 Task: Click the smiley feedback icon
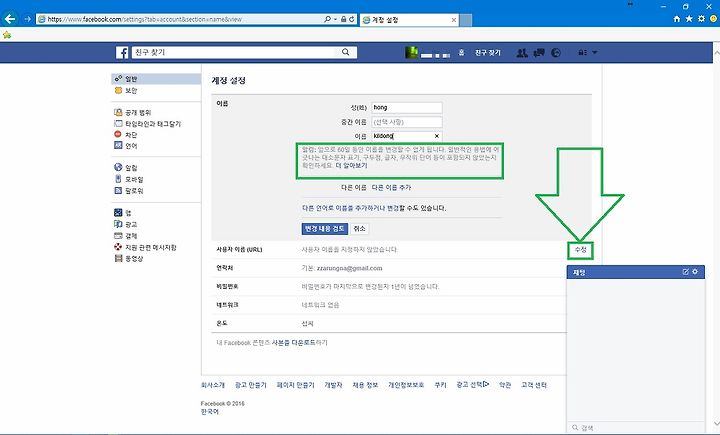point(713,19)
